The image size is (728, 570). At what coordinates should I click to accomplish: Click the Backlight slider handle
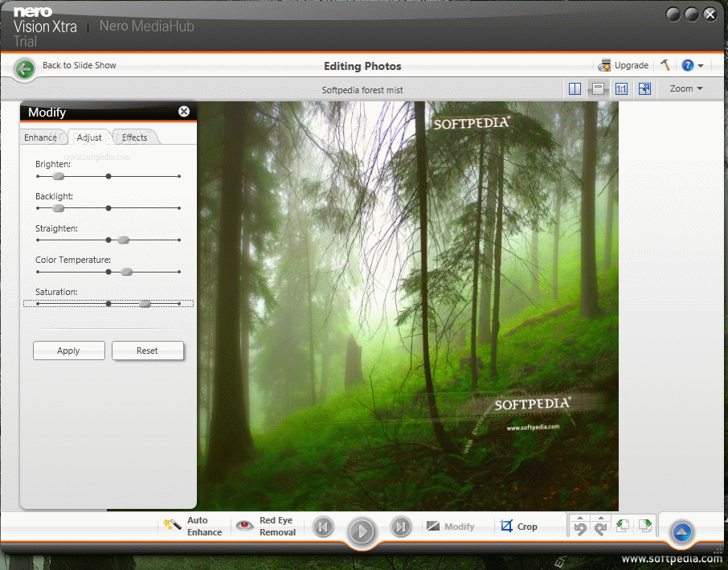[x=58, y=208]
